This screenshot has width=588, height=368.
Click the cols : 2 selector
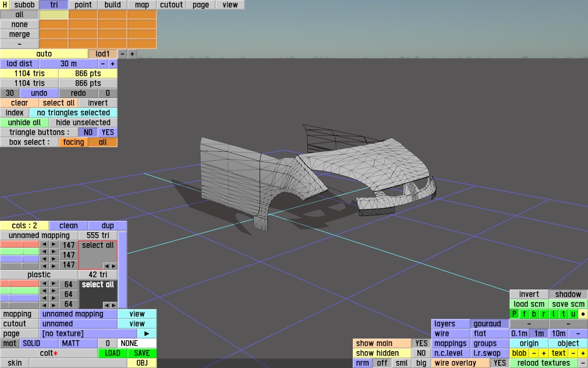[24, 226]
